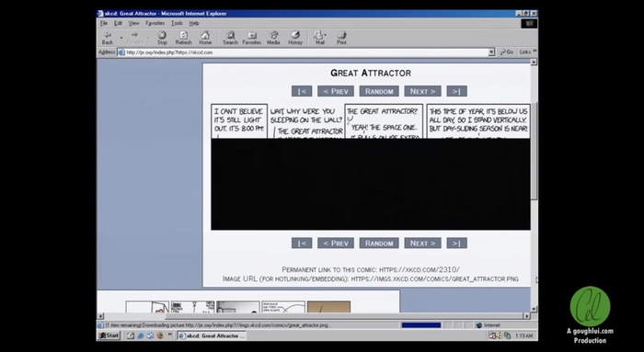Click the Mail toolbar button

point(319,38)
